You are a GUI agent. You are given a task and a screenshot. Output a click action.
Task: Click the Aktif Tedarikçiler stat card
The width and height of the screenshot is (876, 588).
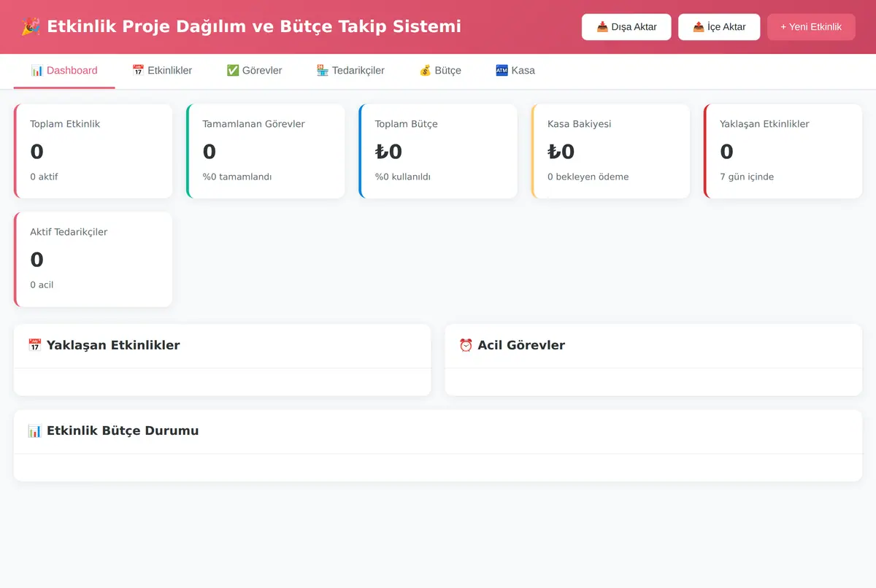(93, 259)
